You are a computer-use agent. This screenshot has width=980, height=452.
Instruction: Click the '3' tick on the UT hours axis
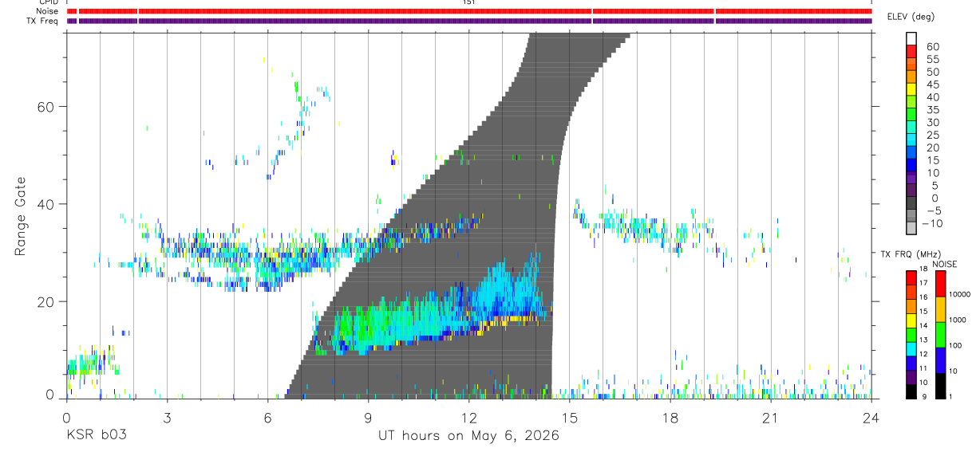pyautogui.click(x=167, y=417)
